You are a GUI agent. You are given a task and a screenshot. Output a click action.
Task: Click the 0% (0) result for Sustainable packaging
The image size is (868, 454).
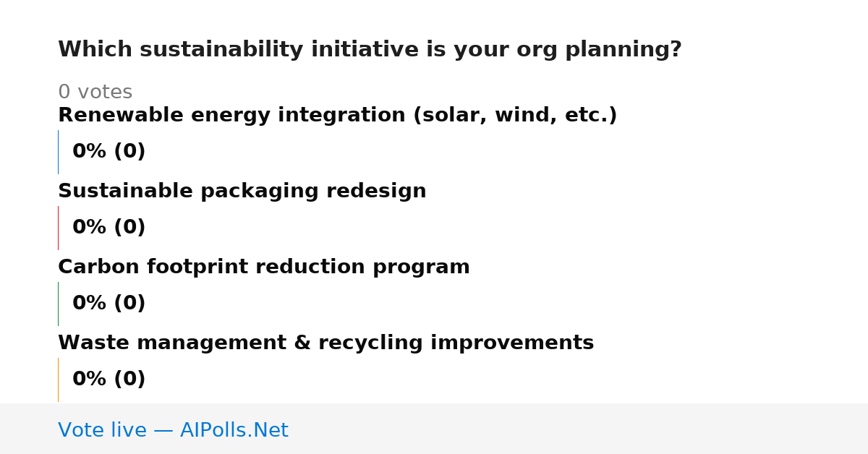(x=109, y=228)
